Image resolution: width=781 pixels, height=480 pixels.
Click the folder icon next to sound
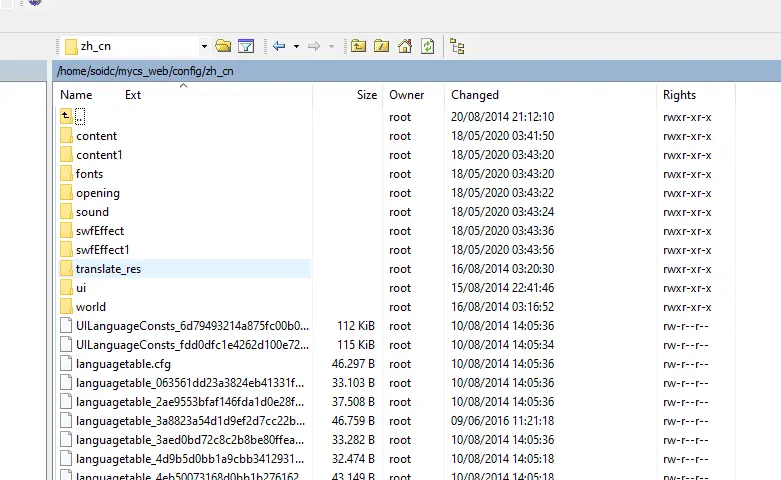pos(66,212)
